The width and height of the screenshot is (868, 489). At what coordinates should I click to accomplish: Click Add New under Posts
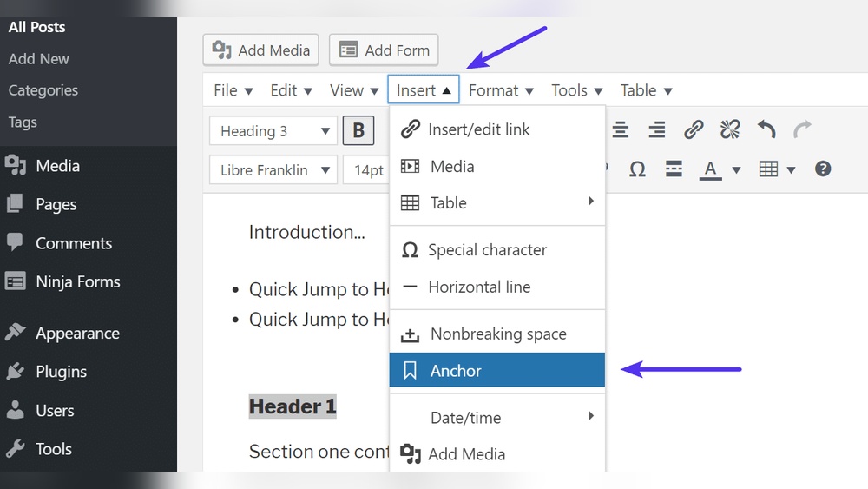(x=39, y=59)
